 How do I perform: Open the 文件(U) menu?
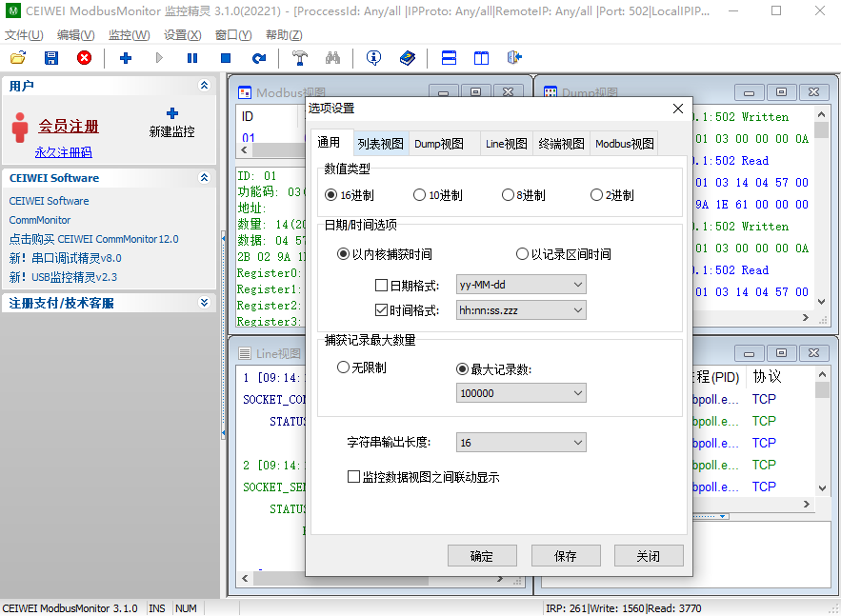click(24, 35)
